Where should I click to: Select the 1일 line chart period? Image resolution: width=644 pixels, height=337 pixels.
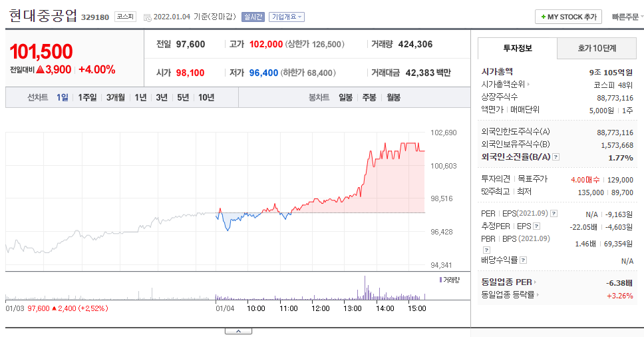point(62,97)
